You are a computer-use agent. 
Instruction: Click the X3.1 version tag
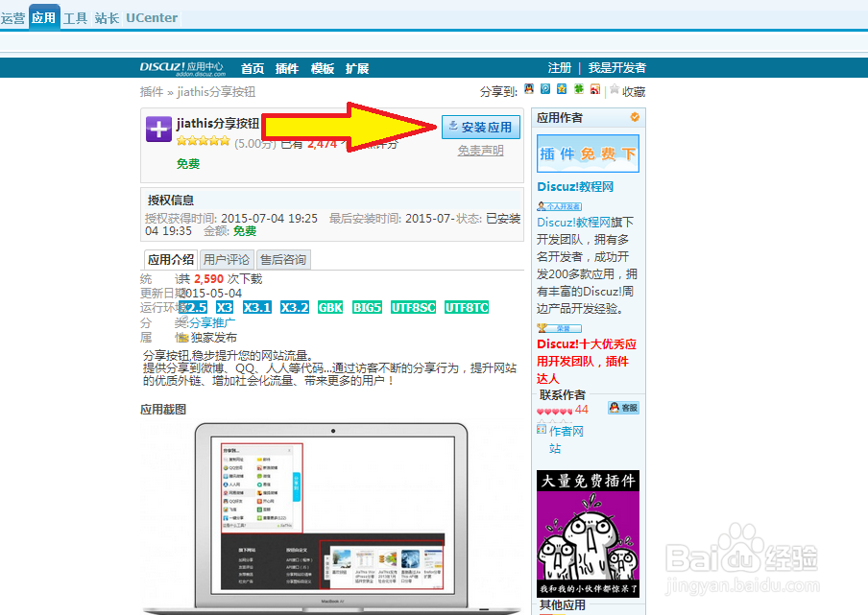[257, 307]
